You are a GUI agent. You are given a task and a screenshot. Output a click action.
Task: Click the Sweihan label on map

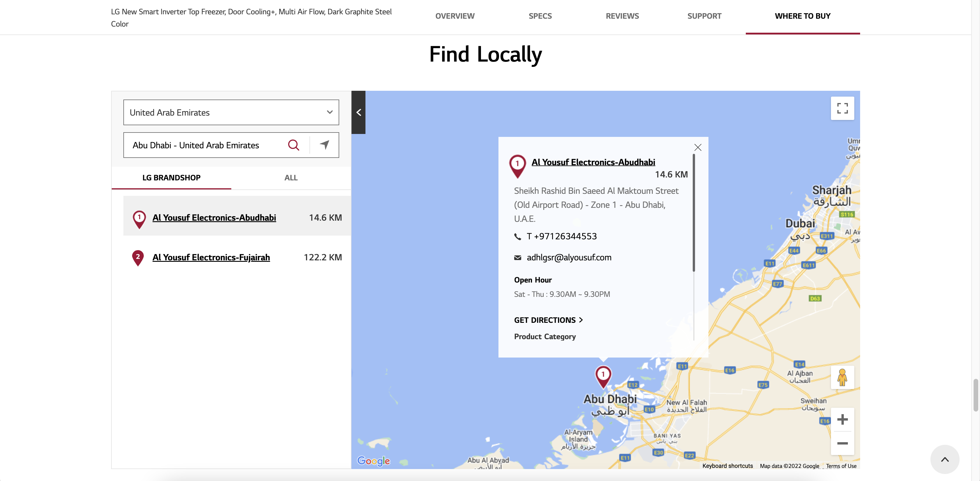point(813,401)
